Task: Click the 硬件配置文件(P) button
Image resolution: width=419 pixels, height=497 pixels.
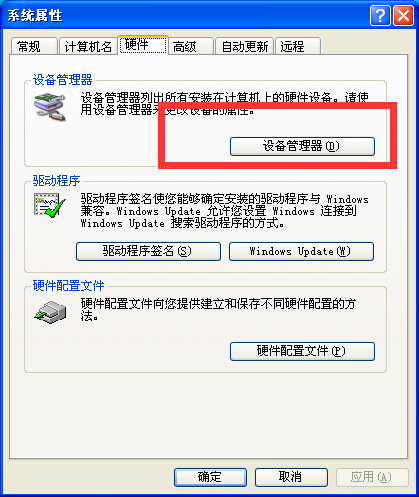Action: click(302, 351)
